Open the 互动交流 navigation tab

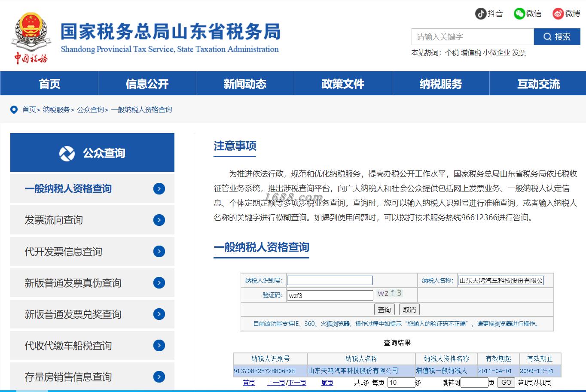point(538,83)
